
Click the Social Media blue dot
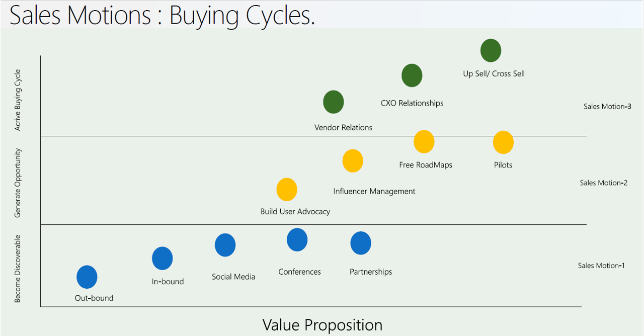(x=225, y=245)
